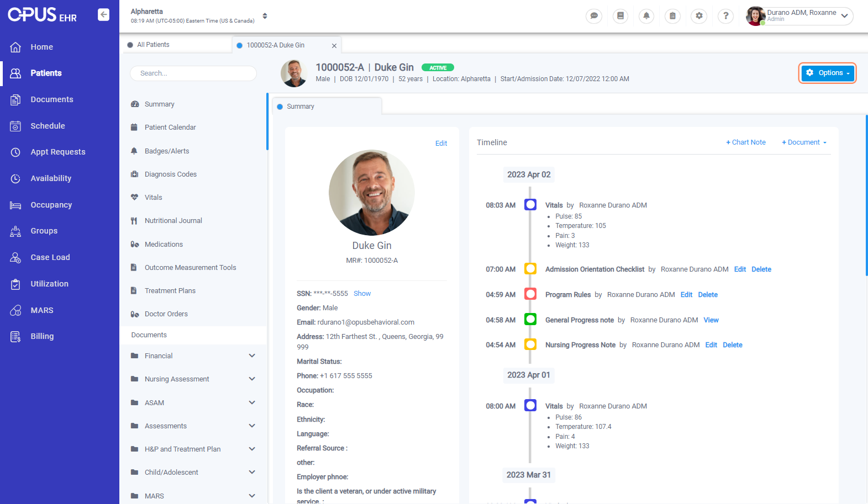Open the Alpharetta location selector arrows
The width and height of the screenshot is (868, 504).
(x=265, y=16)
